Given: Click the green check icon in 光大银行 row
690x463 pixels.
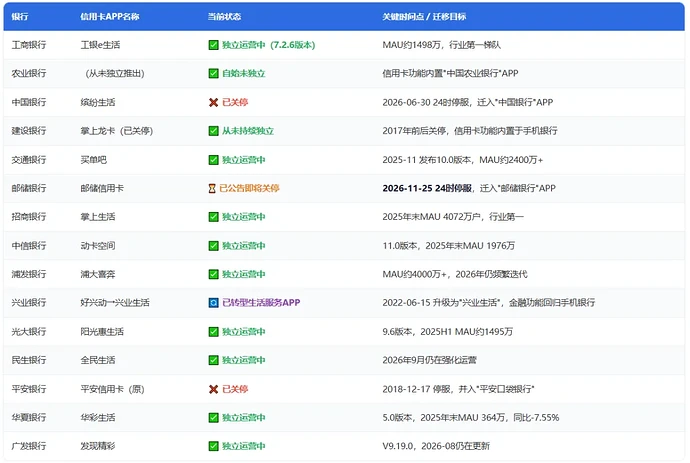Looking at the screenshot, I should pyautogui.click(x=213, y=332).
